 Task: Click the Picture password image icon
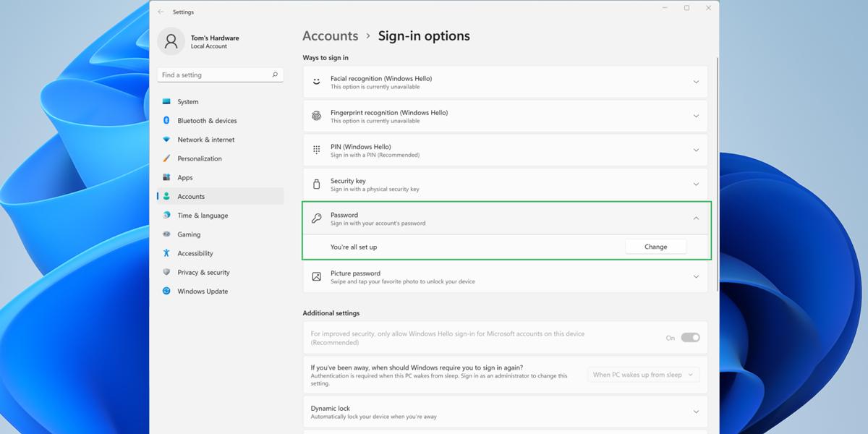click(316, 277)
